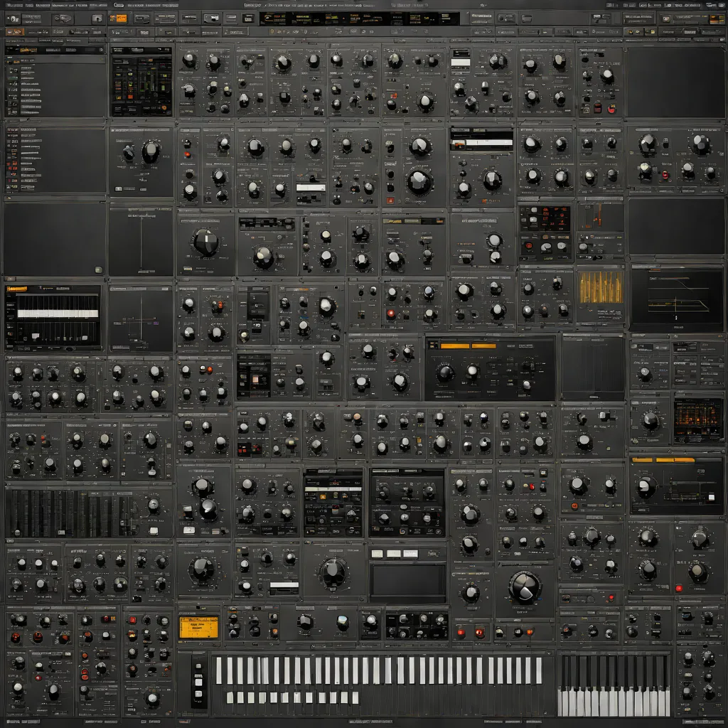Viewport: 728px width, 728px height.
Task: Click the orange spectrum bars display
Action: (x=601, y=288)
